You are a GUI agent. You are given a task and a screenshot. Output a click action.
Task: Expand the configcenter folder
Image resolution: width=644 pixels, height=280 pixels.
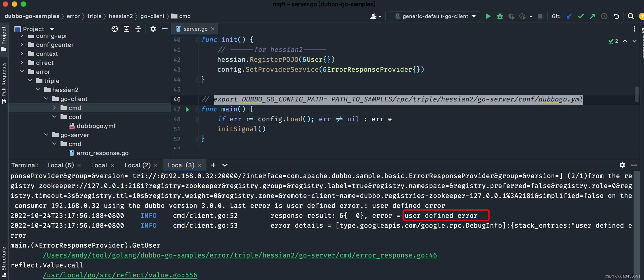22,45
